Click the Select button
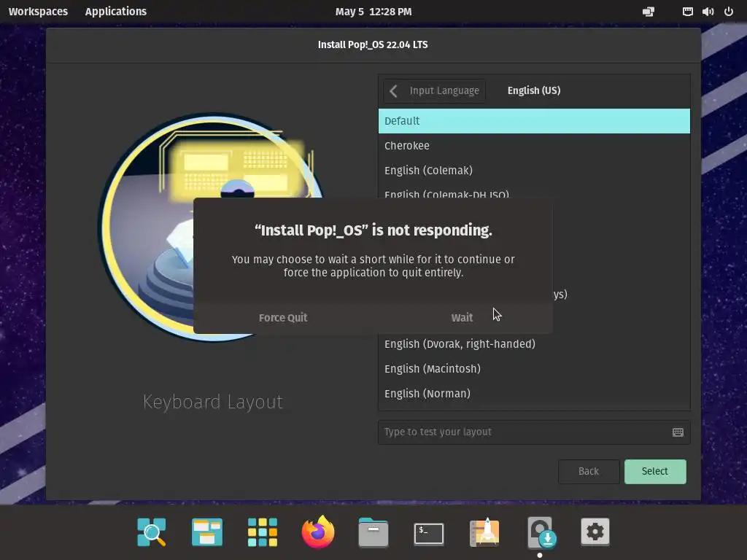 pyautogui.click(x=655, y=472)
